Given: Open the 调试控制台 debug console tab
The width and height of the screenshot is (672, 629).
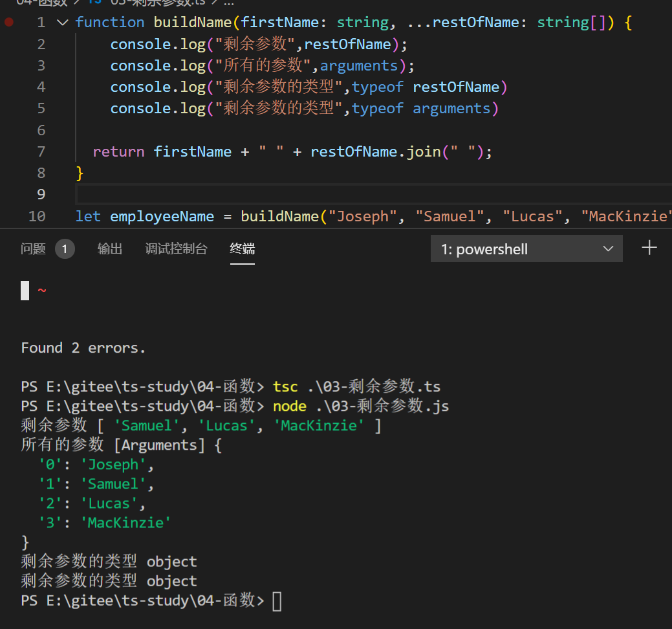Looking at the screenshot, I should tap(176, 249).
